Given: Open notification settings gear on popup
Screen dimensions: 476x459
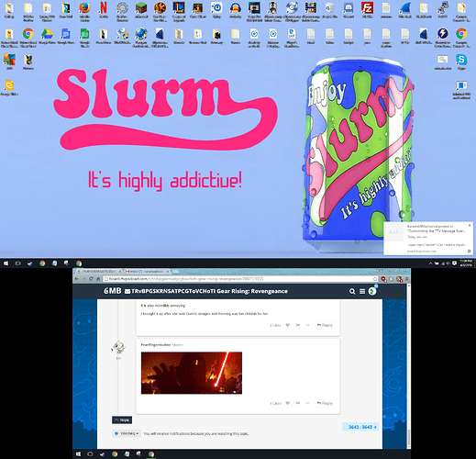Looking at the screenshot, I should click(470, 251).
